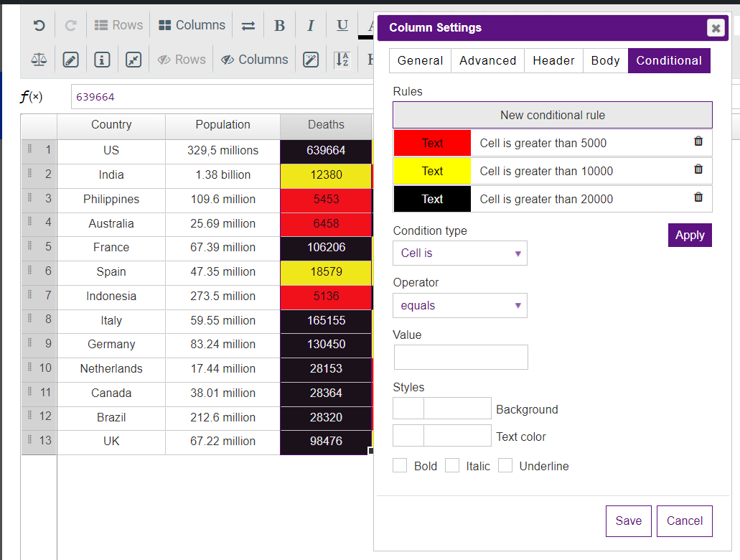Open the Condition type dropdown
Image resolution: width=740 pixels, height=560 pixels.
tap(459, 253)
